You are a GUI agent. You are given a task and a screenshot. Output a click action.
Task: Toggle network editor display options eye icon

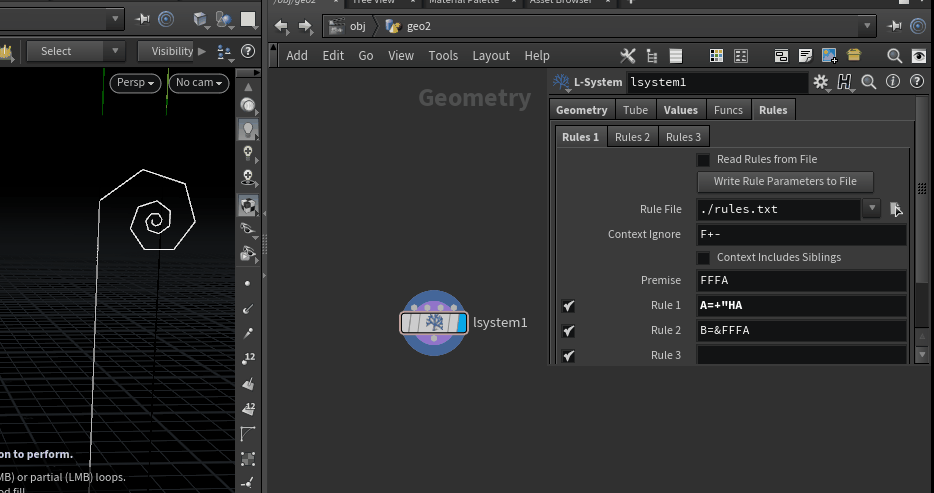[919, 56]
